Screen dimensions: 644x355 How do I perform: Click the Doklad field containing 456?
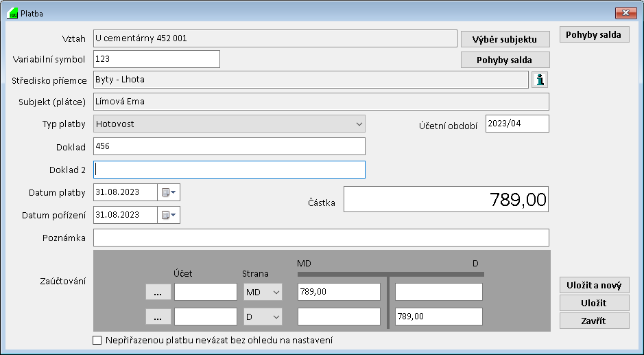click(x=229, y=146)
